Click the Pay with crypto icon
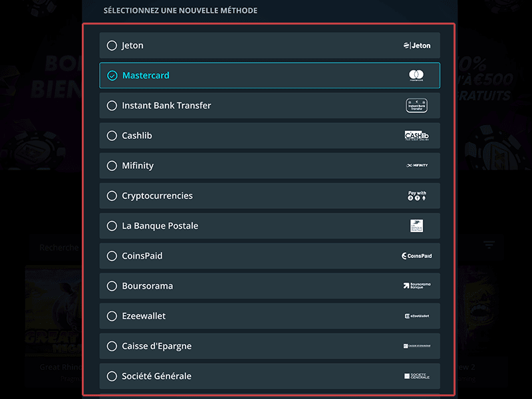The height and width of the screenshot is (399, 532). [417, 196]
